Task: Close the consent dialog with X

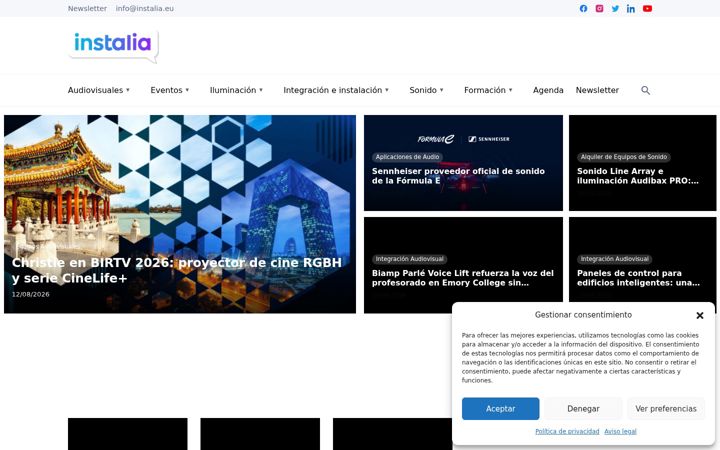Action: click(x=700, y=315)
